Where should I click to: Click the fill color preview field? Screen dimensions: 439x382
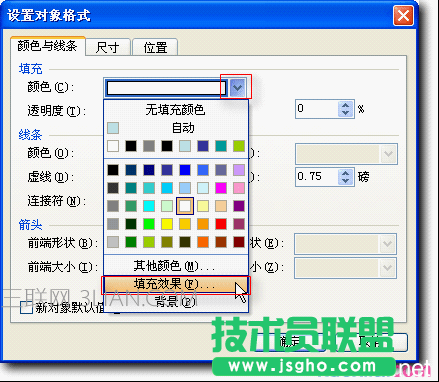pos(166,88)
